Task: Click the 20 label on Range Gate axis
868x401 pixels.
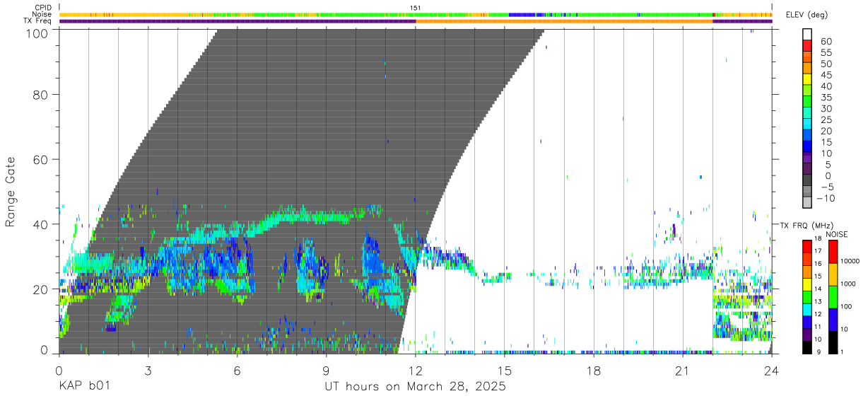Action: point(40,289)
